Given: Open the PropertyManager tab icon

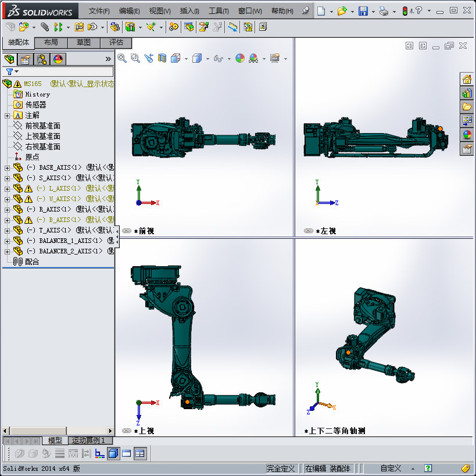Looking at the screenshot, I should (25, 59).
